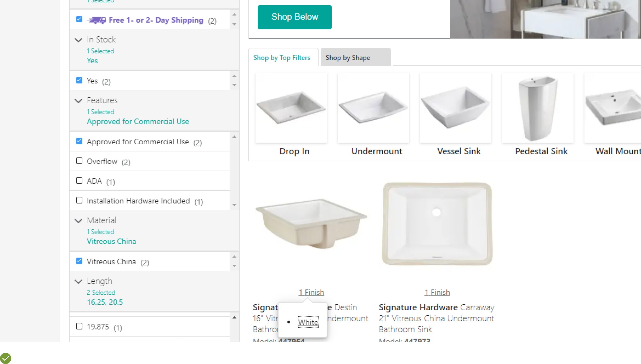Switch to Shop by Shape tab
Screen dimensions: 641x364
click(x=355, y=58)
